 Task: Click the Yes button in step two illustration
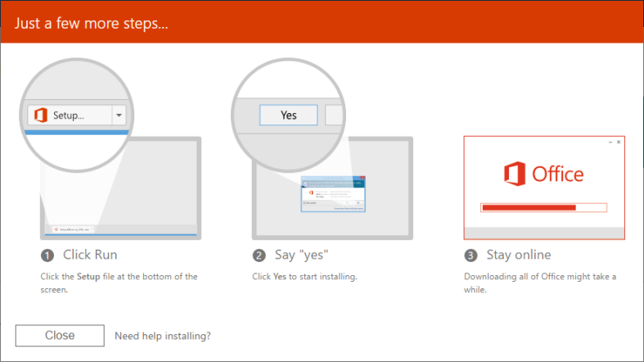(x=288, y=115)
